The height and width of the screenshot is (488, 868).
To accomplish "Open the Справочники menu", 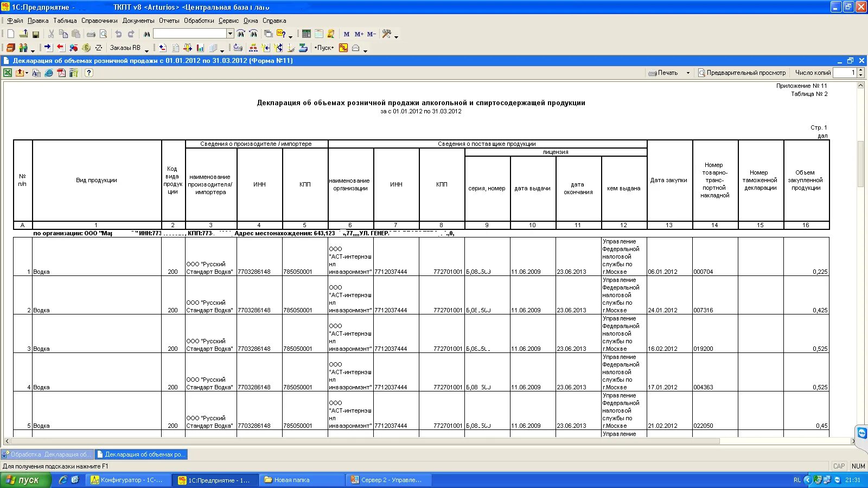I will (x=99, y=21).
